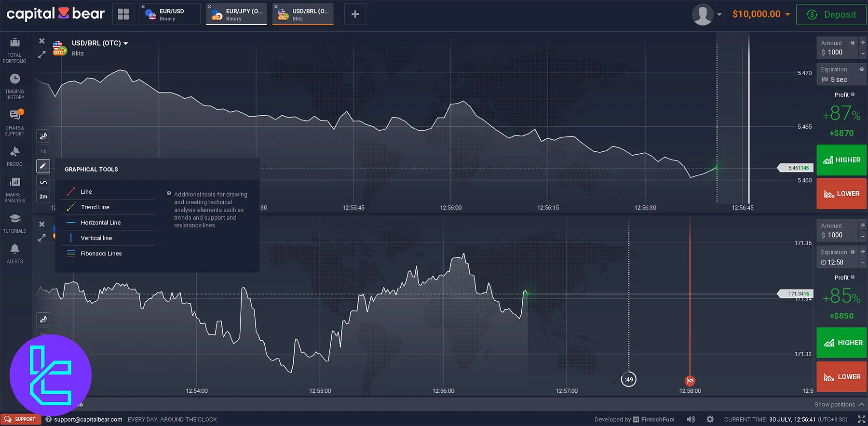Select Vertical line tool

coord(108,238)
